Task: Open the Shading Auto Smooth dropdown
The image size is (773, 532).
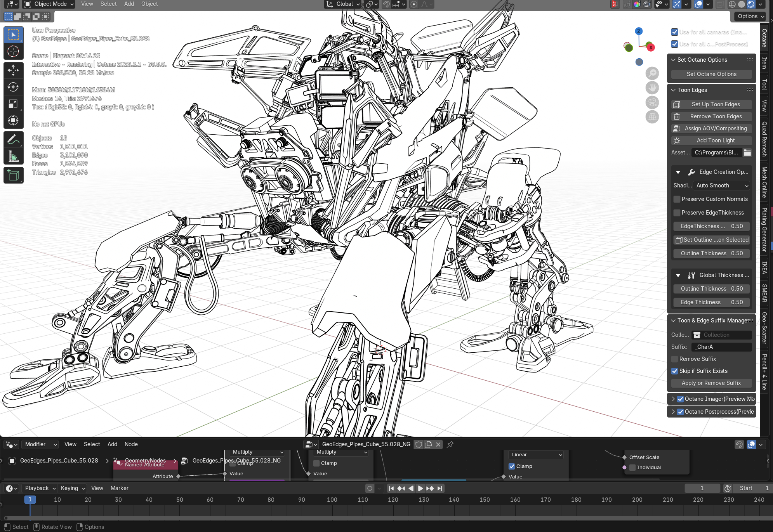Action: pos(722,186)
